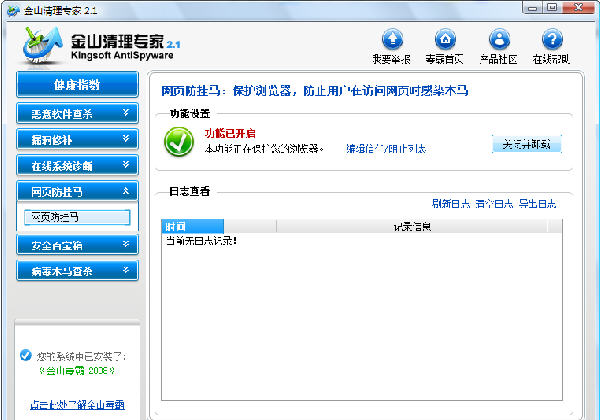Screen dimensions: 600x420
Task: Open link to learn about 金山毒霸
Action: [x=77, y=405]
